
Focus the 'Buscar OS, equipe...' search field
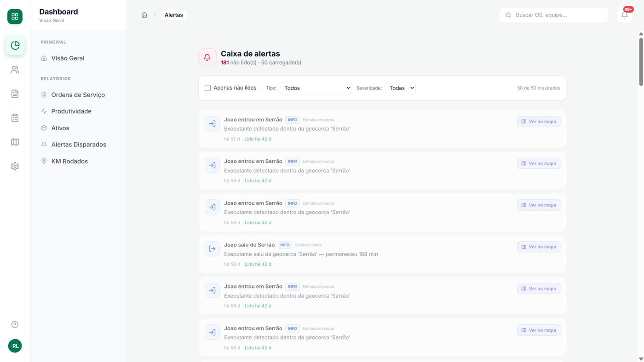pyautogui.click(x=554, y=15)
